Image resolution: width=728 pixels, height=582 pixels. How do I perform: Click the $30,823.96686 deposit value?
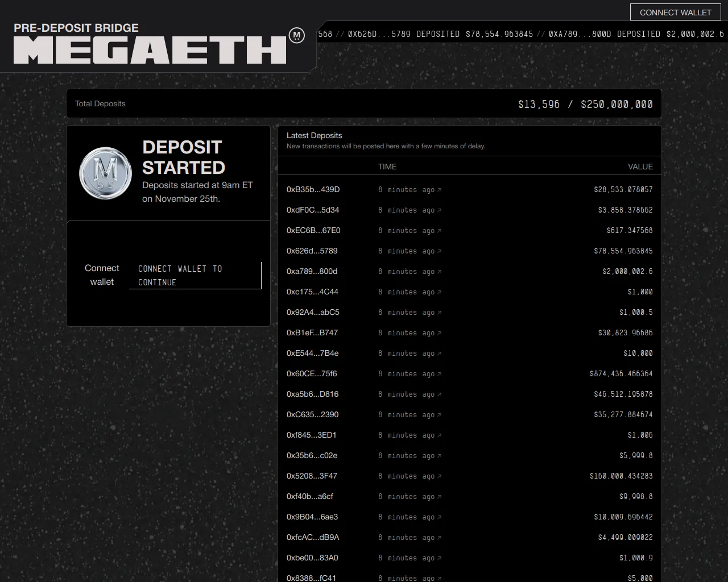(x=626, y=332)
